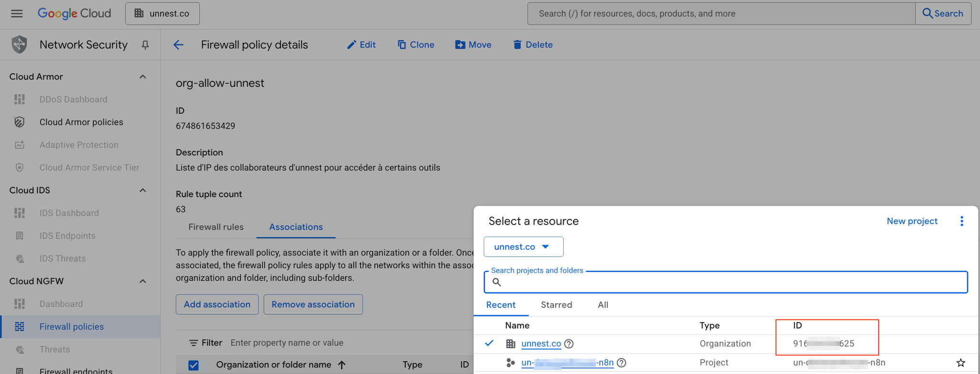Switch to the Firewall rules tab
Viewport: 980px width, 374px height.
coord(216,227)
